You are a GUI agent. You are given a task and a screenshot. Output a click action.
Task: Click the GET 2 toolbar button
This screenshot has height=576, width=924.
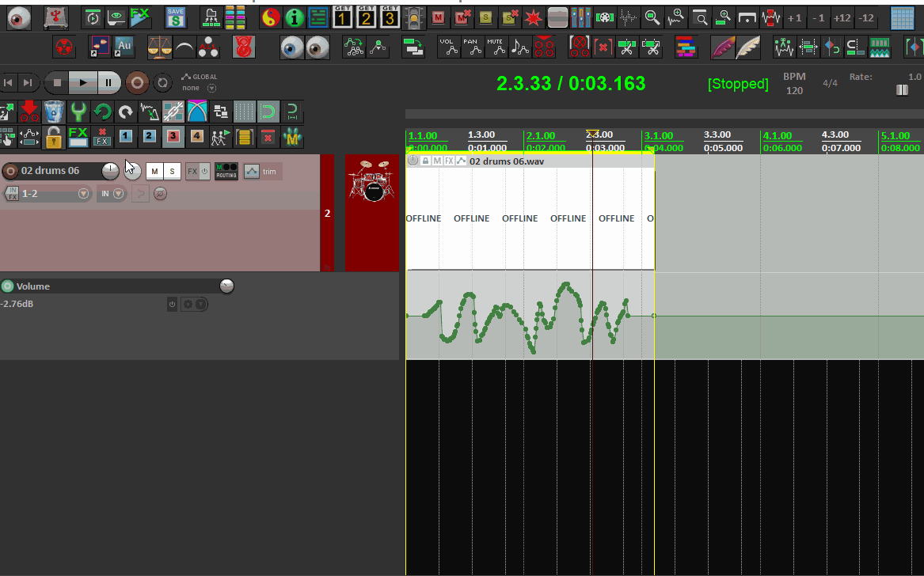[x=366, y=18]
